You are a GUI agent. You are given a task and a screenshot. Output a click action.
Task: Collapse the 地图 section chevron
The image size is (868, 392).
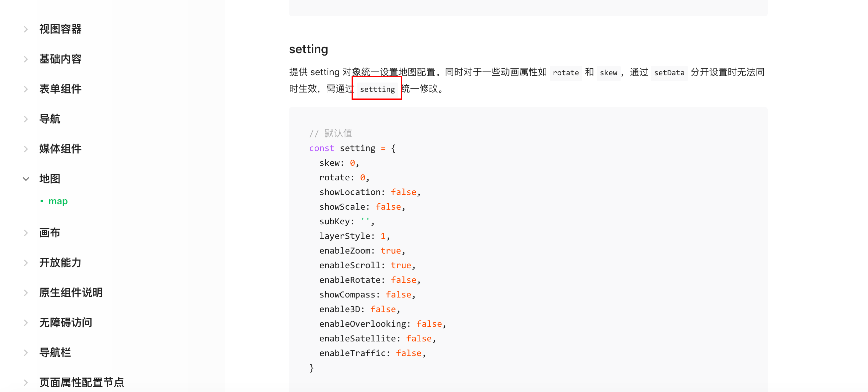26,179
